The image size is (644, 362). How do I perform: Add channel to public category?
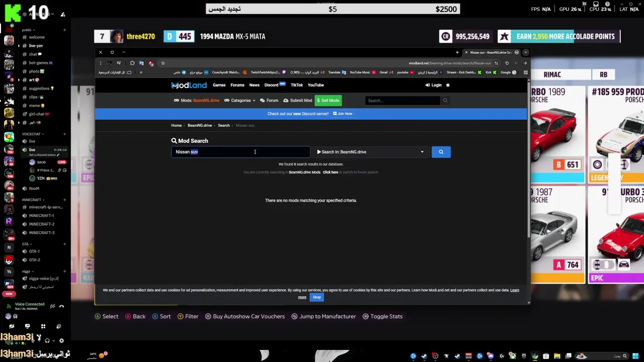[64, 30]
